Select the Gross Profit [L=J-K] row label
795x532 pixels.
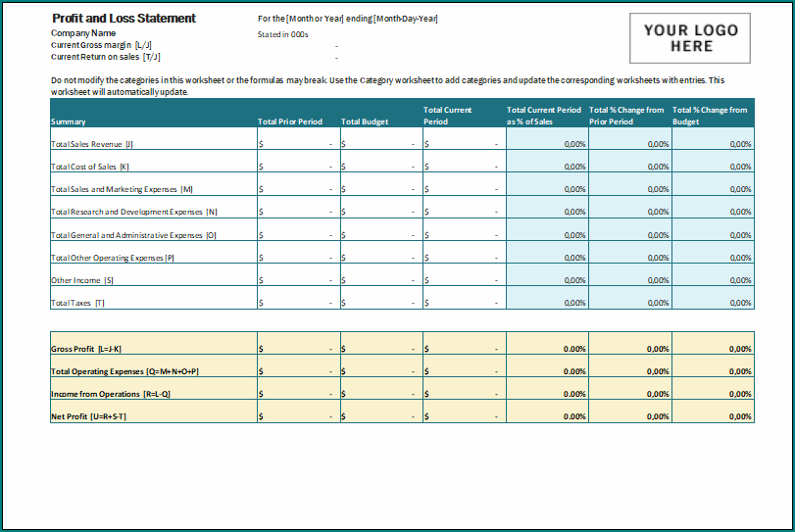click(x=86, y=349)
